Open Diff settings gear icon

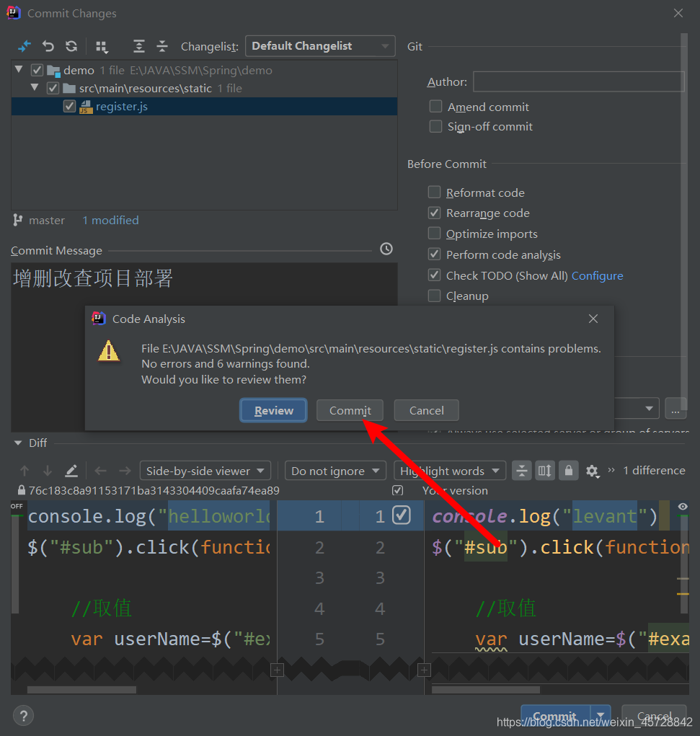pos(593,471)
